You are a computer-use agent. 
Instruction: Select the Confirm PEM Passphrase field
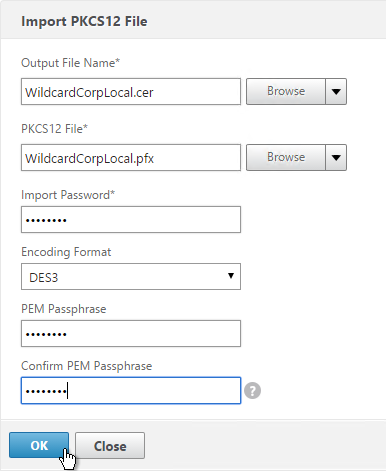[x=131, y=391]
